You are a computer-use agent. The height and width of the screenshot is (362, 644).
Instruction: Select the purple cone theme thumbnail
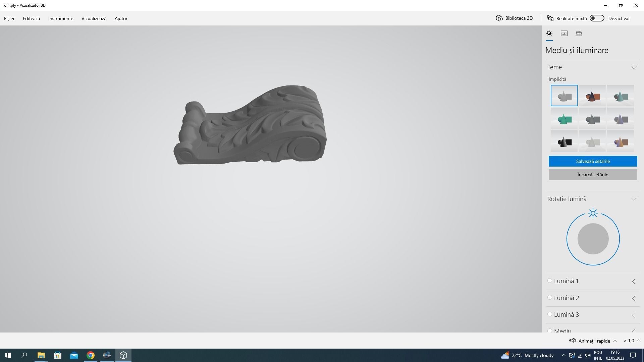click(620, 118)
